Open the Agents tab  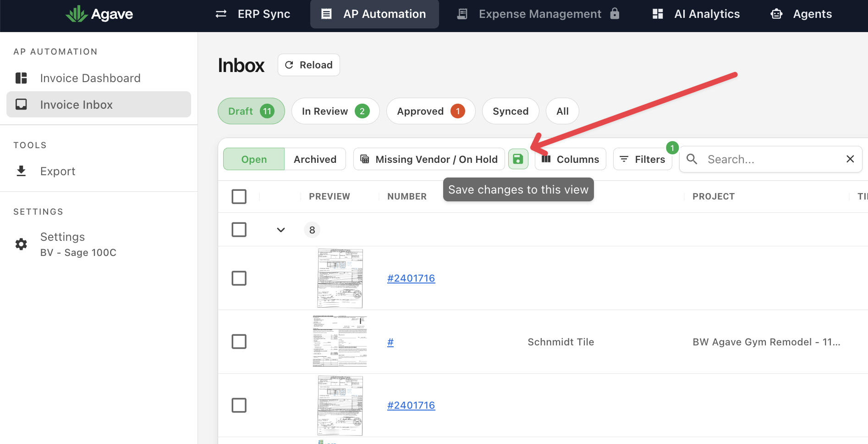click(x=801, y=14)
